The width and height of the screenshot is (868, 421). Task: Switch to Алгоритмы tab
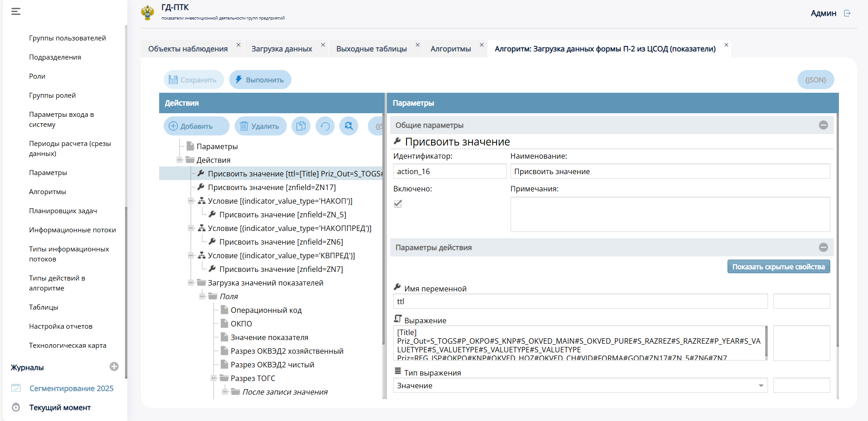coord(451,49)
